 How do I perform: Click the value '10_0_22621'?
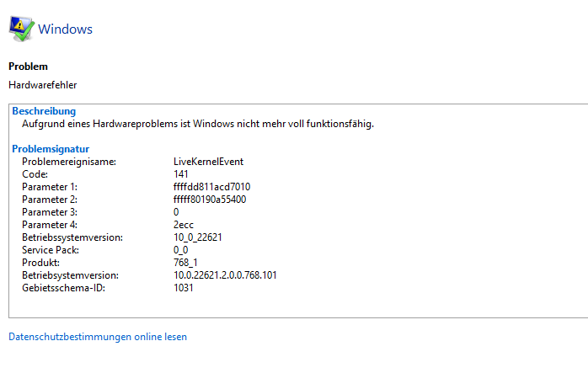[x=198, y=237]
